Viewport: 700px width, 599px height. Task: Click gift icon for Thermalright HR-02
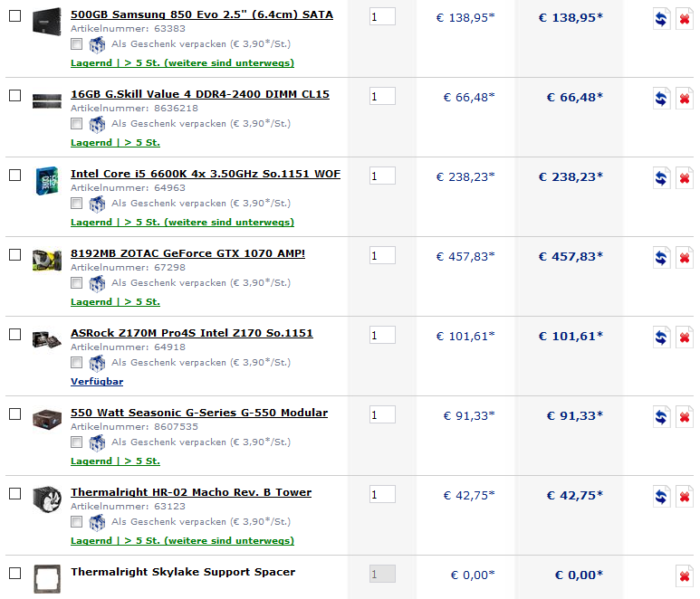(x=97, y=522)
